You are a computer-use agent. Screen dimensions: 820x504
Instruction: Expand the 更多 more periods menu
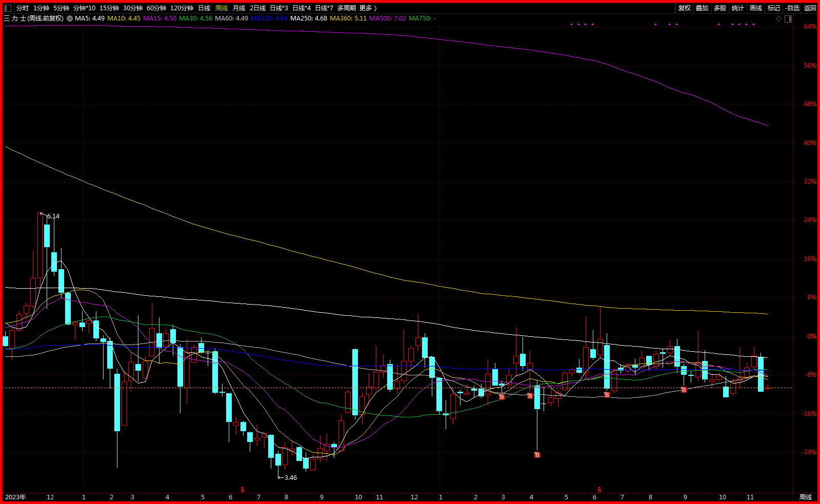coord(368,8)
